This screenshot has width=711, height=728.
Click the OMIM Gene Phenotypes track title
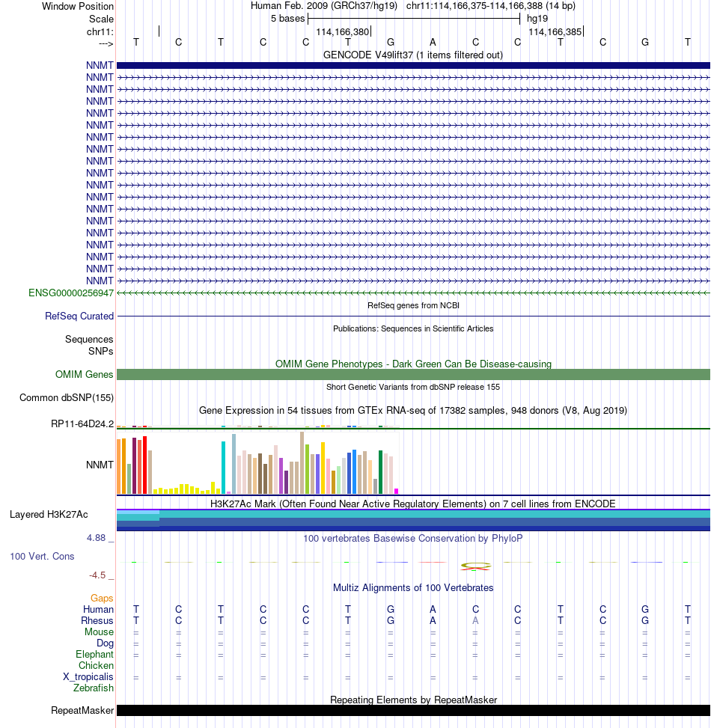coord(413,364)
